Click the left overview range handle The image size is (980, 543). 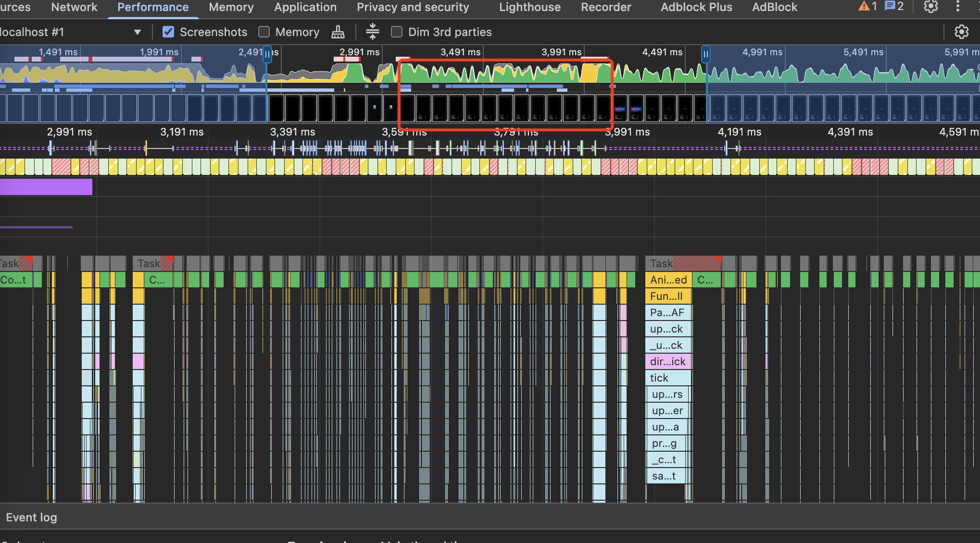267,54
